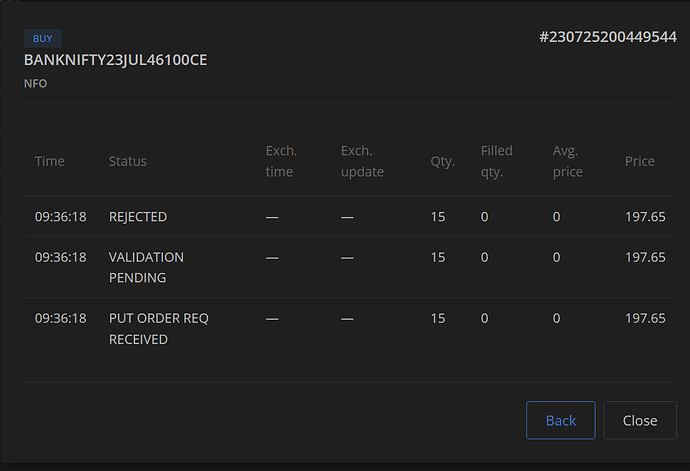Click the NFO exchange label
This screenshot has width=690, height=471.
pyautogui.click(x=35, y=84)
